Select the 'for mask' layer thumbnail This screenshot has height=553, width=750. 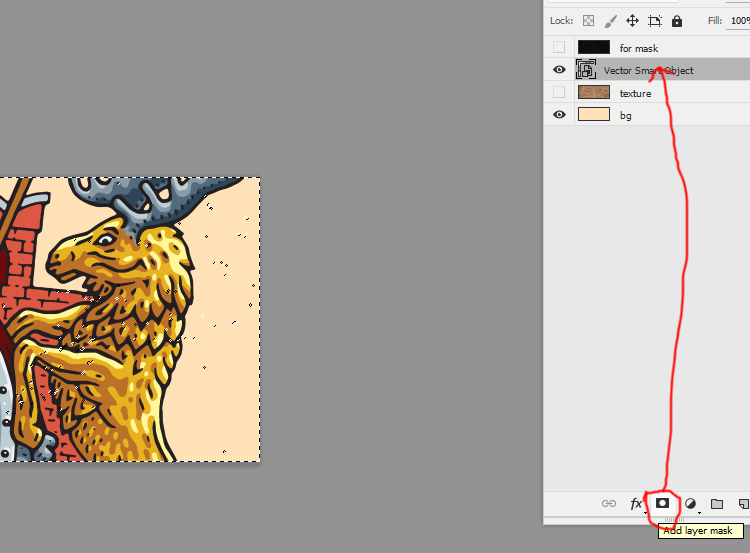tap(594, 47)
